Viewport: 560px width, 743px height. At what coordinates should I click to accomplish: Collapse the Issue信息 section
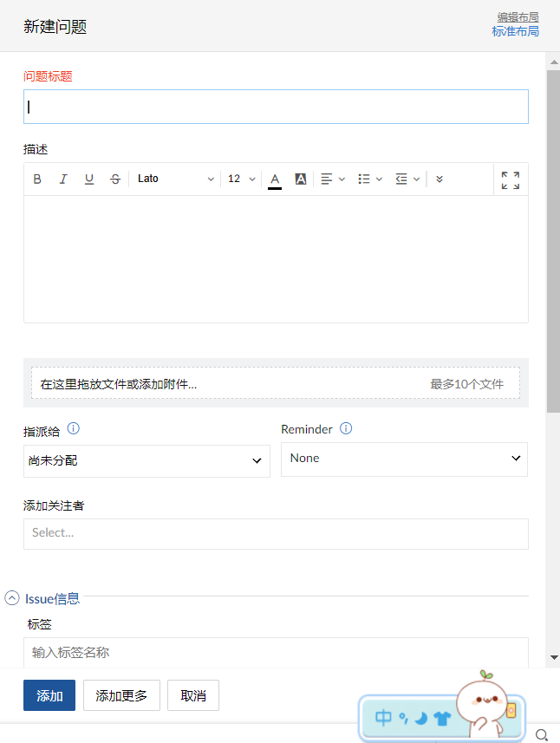pyautogui.click(x=12, y=598)
